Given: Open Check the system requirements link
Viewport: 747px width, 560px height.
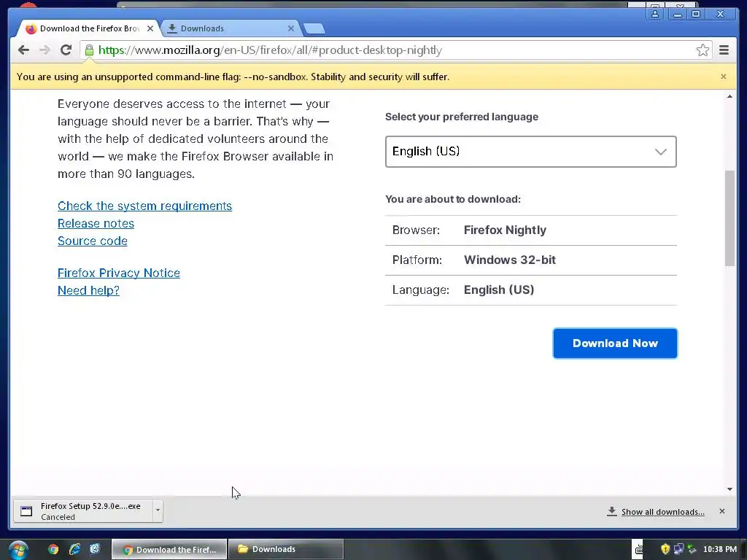Looking at the screenshot, I should click(x=145, y=206).
